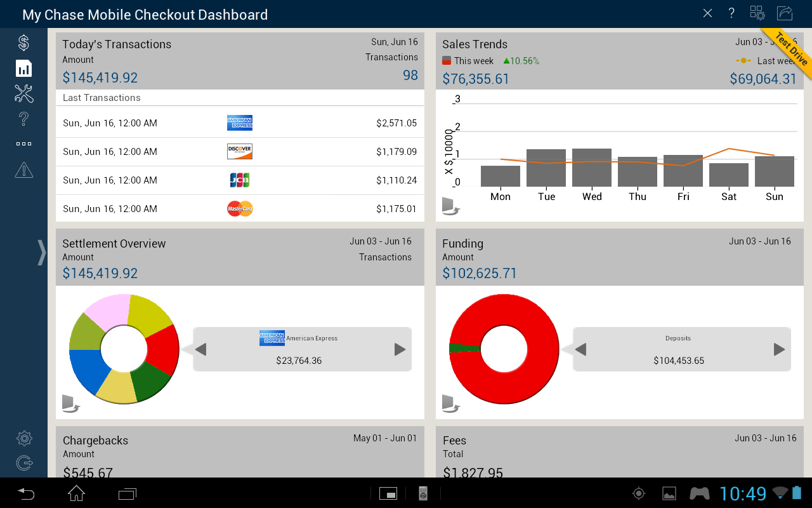
Task: Tap the dark green Settlement donut slice
Action: [150, 380]
